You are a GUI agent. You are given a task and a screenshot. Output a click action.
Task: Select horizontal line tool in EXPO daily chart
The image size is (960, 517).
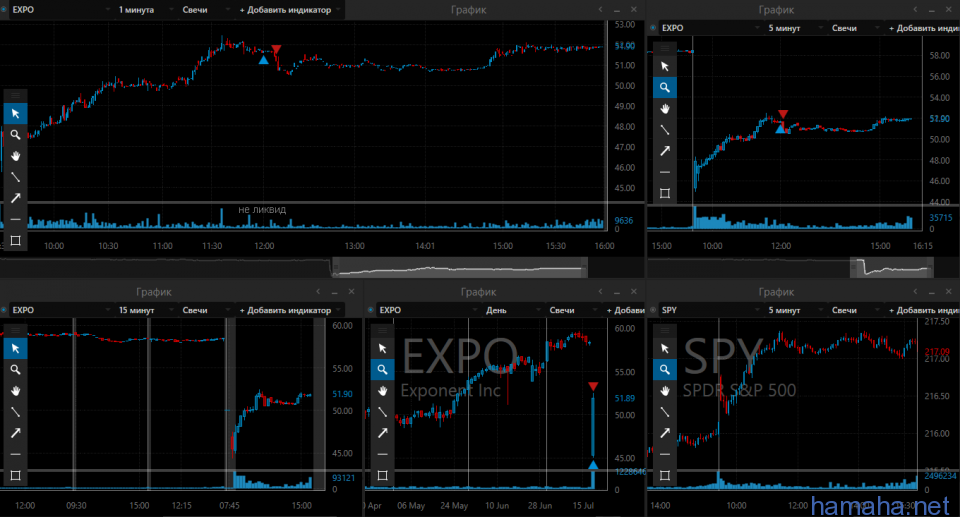(383, 454)
